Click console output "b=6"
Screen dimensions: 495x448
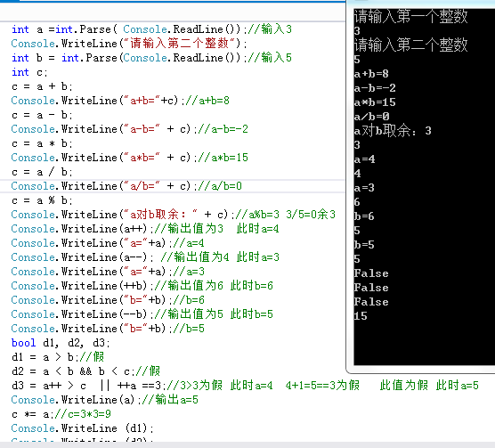pyautogui.click(x=364, y=216)
